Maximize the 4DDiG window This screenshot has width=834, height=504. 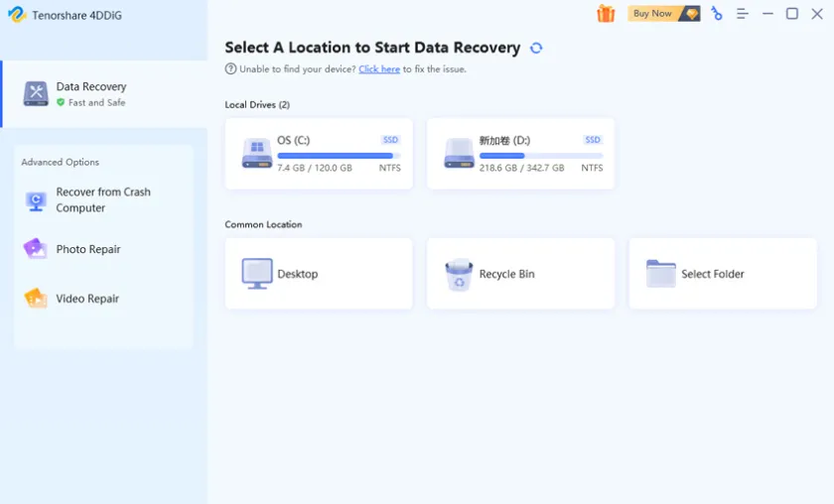pos(791,14)
